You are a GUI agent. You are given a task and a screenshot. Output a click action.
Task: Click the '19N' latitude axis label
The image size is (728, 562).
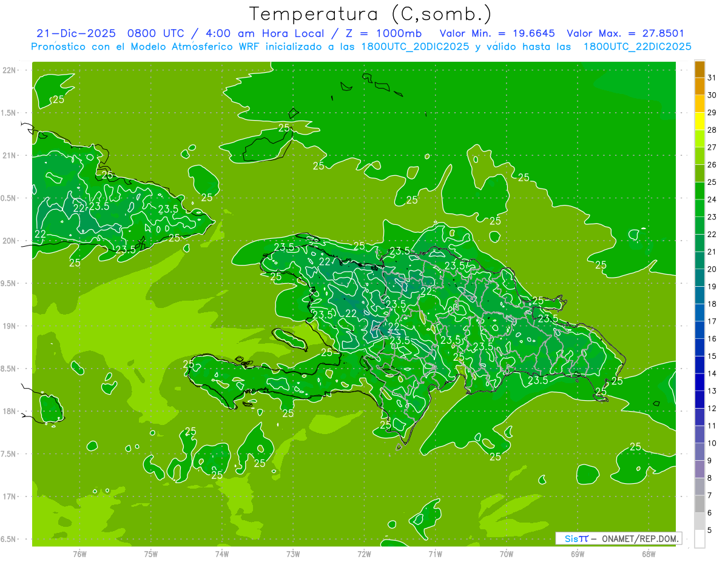point(9,326)
